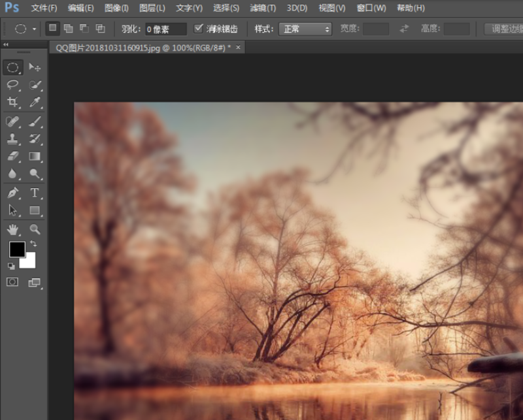Screen dimensions: 523x420
Task: Select the Eyedropper tool
Action: coord(35,102)
